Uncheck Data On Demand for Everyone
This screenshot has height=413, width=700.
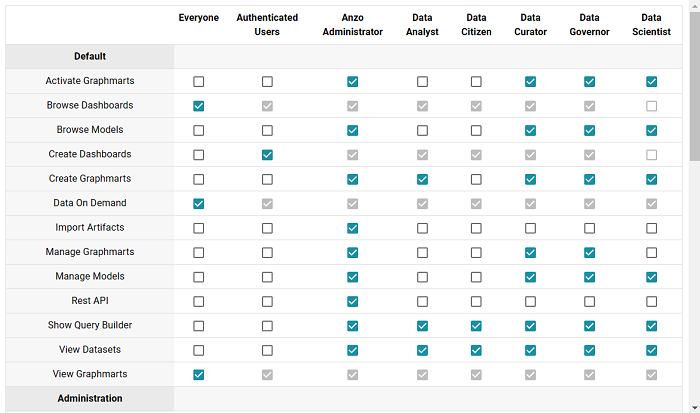(x=199, y=203)
